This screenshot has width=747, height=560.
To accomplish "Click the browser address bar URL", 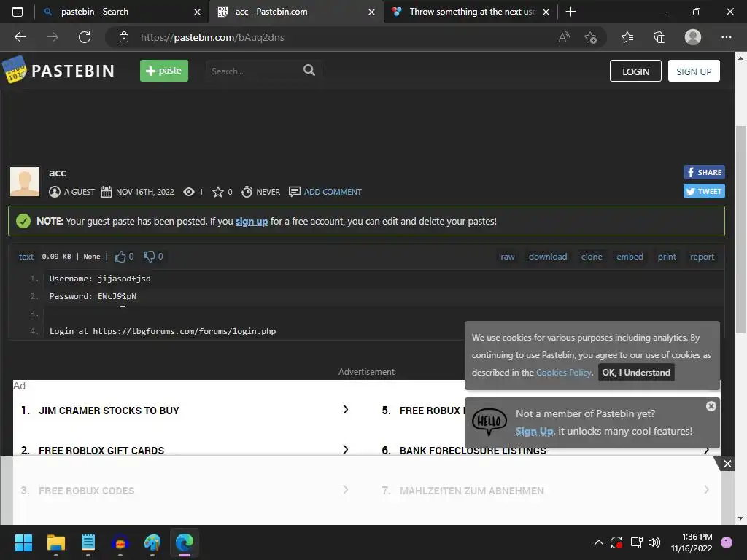I will point(212,37).
